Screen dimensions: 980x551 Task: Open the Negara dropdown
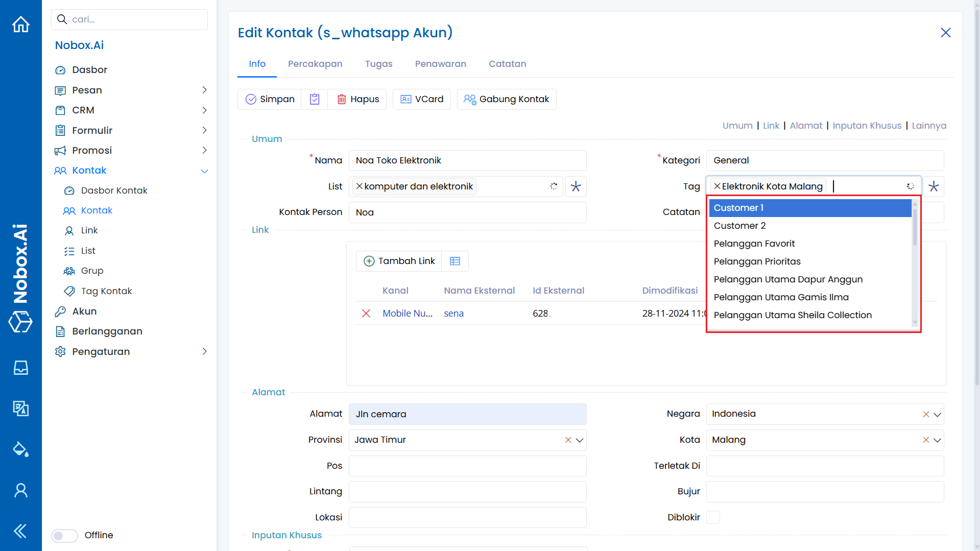click(x=937, y=414)
